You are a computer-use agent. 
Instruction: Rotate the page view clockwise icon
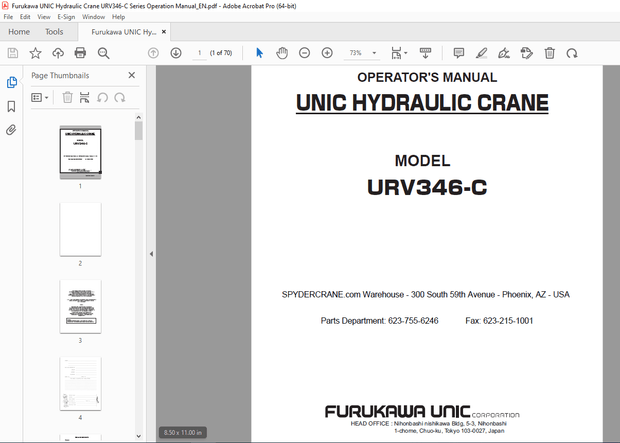tap(572, 53)
